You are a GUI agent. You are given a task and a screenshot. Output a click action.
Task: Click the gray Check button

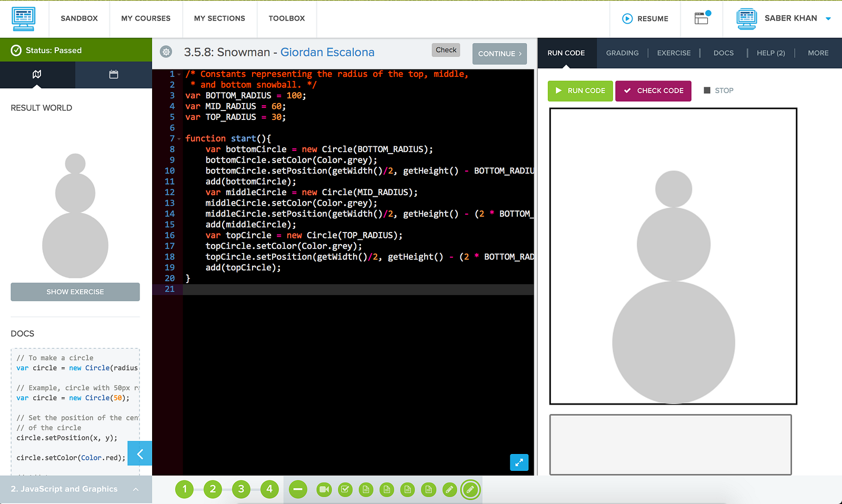pos(446,50)
